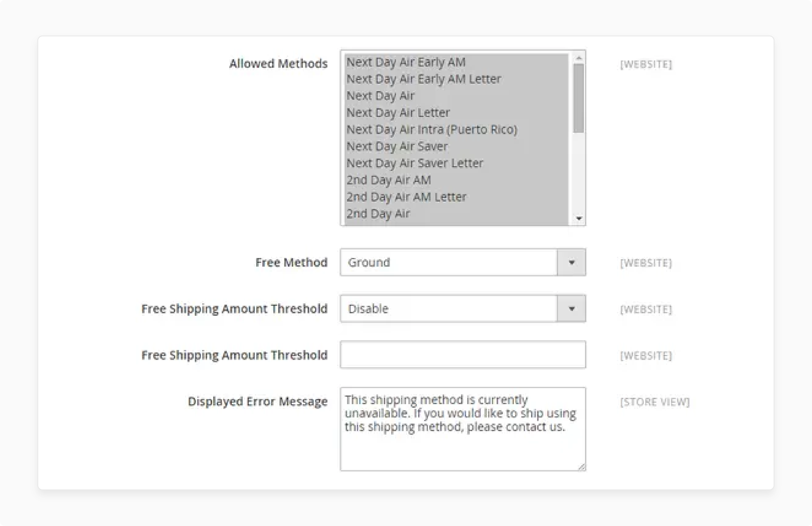812x526 pixels.
Task: Pick '2nd Day Air AM' method
Action: pos(456,180)
